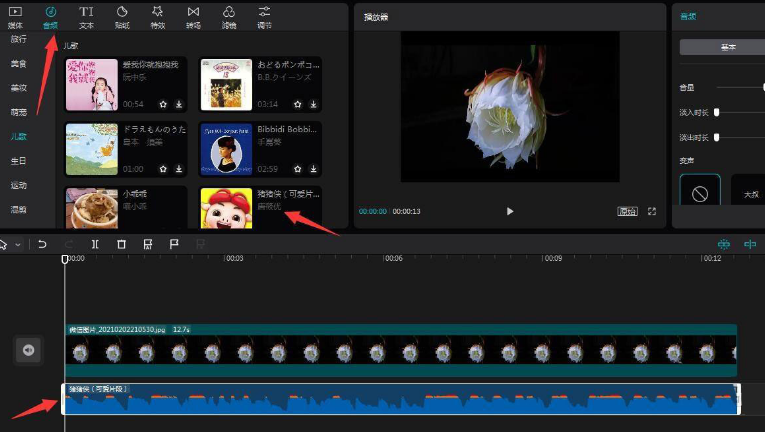Open the 特效 effects panel icon

click(157, 15)
